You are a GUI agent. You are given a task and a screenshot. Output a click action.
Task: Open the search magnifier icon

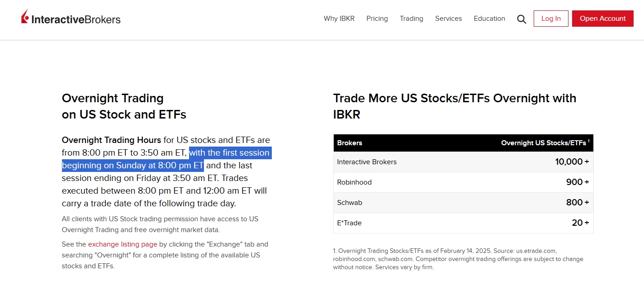(x=521, y=19)
